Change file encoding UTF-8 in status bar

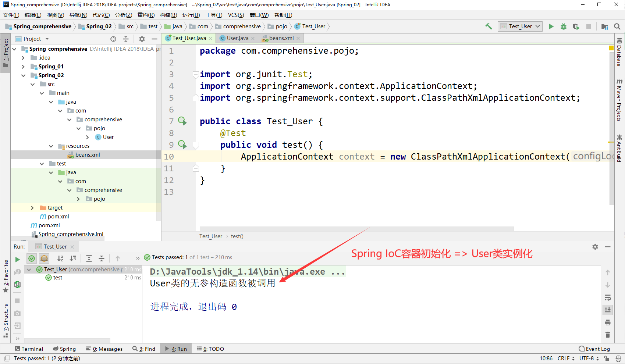coord(589,358)
